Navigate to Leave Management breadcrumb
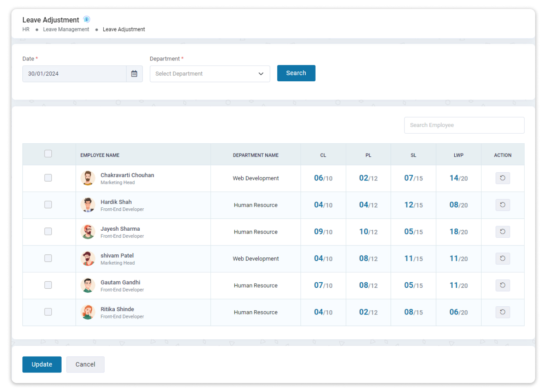Image resolution: width=547 pixels, height=392 pixels. click(66, 29)
